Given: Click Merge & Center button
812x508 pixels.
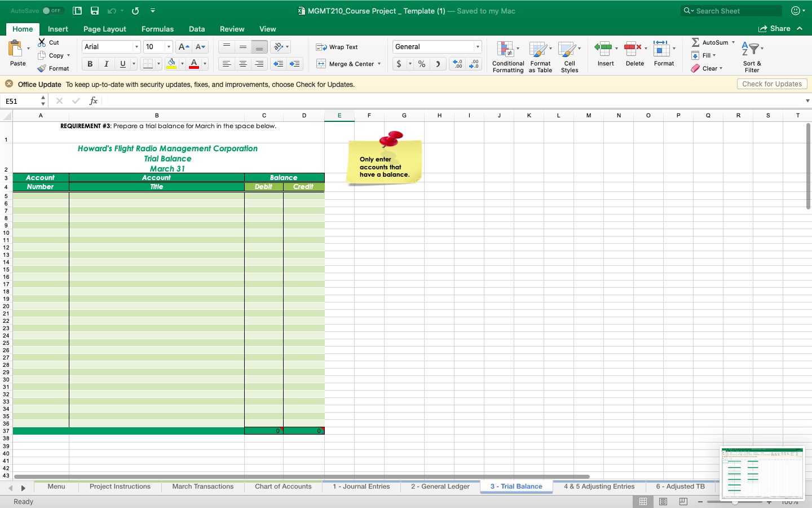Looking at the screenshot, I should coord(345,64).
